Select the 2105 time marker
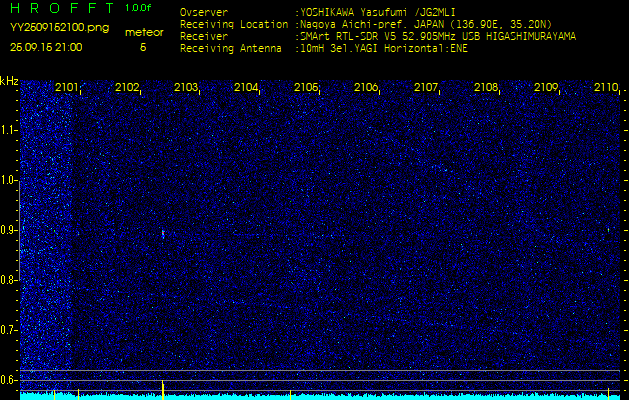 tap(306, 88)
